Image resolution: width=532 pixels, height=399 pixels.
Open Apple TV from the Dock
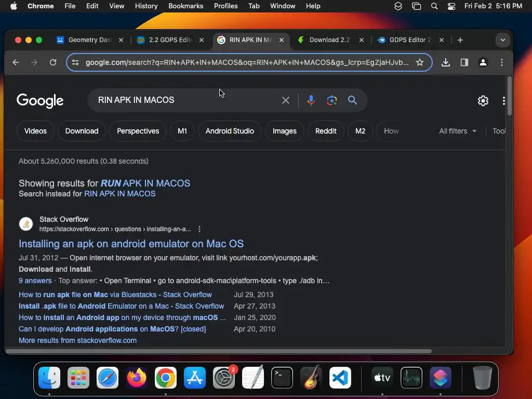click(x=382, y=378)
